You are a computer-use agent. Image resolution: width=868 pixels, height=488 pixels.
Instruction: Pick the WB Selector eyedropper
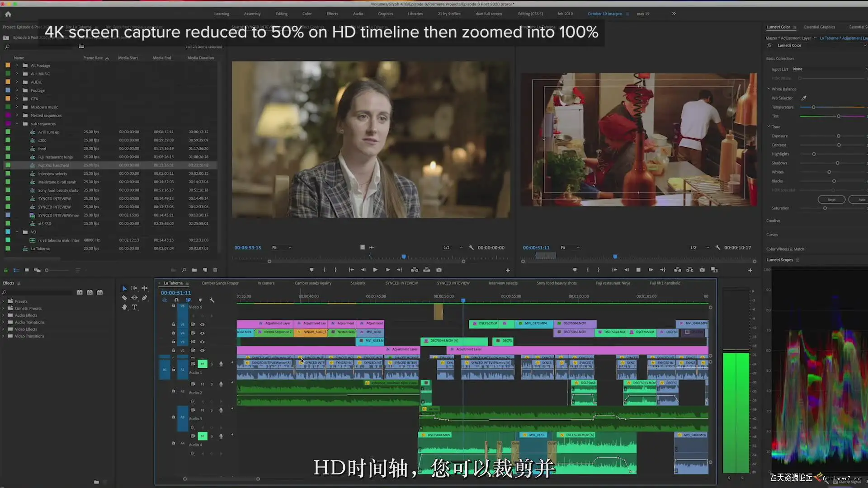point(804,98)
